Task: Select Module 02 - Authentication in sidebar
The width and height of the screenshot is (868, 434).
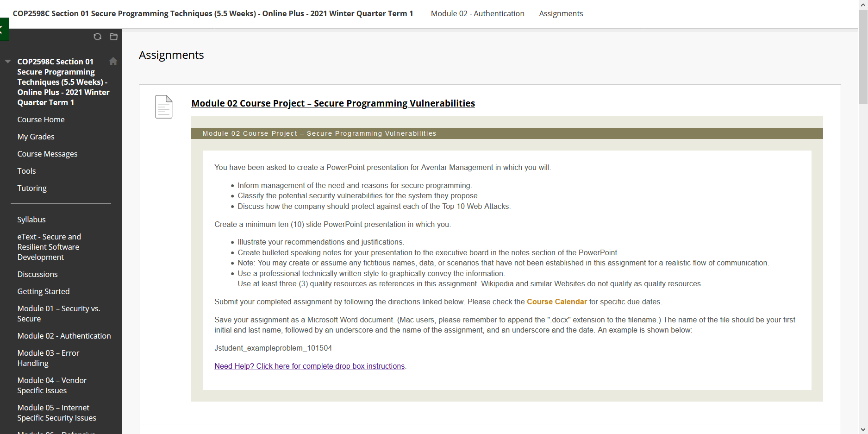Action: pos(64,336)
